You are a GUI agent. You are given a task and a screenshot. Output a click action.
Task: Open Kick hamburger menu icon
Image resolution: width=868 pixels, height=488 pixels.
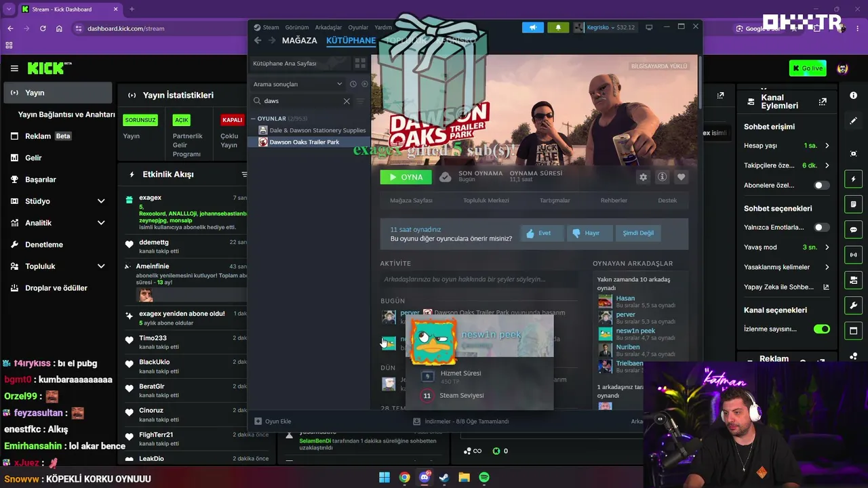pyautogui.click(x=14, y=68)
